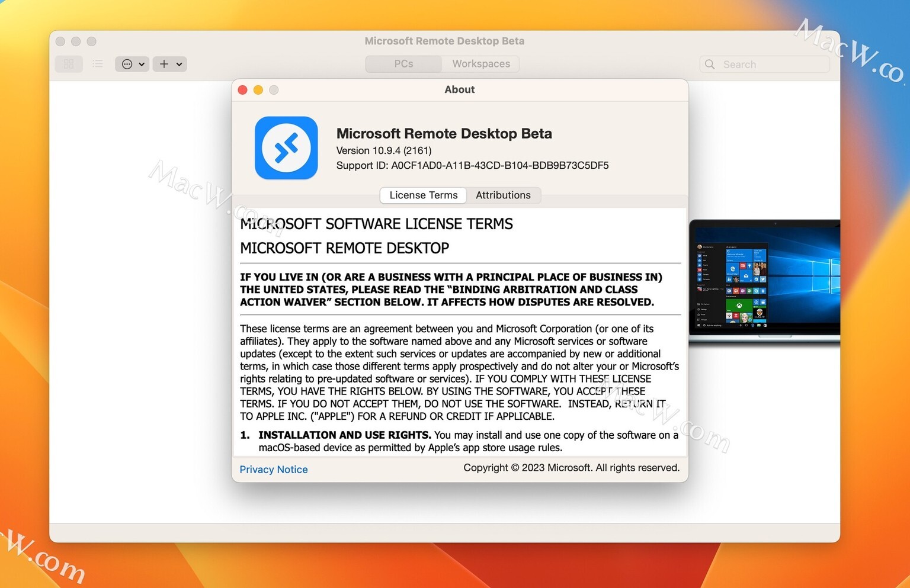
Task: Switch to grid view in main window toolbar
Action: pos(69,64)
